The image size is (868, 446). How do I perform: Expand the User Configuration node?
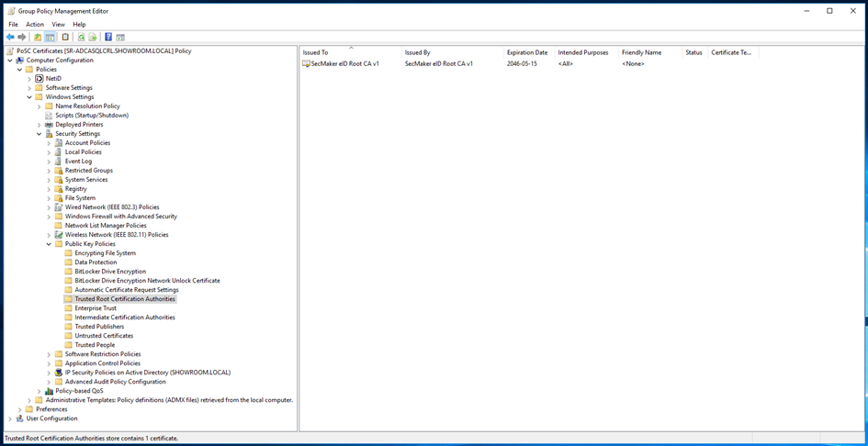coord(10,418)
